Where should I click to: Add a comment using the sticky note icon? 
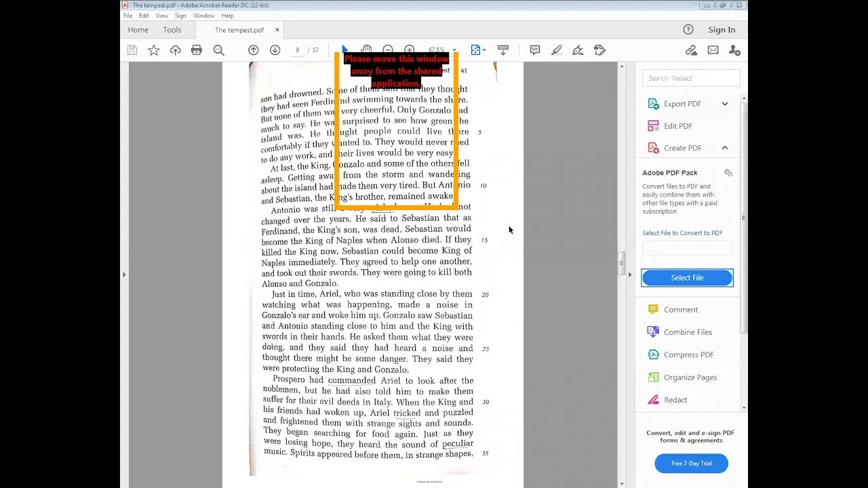(x=535, y=50)
